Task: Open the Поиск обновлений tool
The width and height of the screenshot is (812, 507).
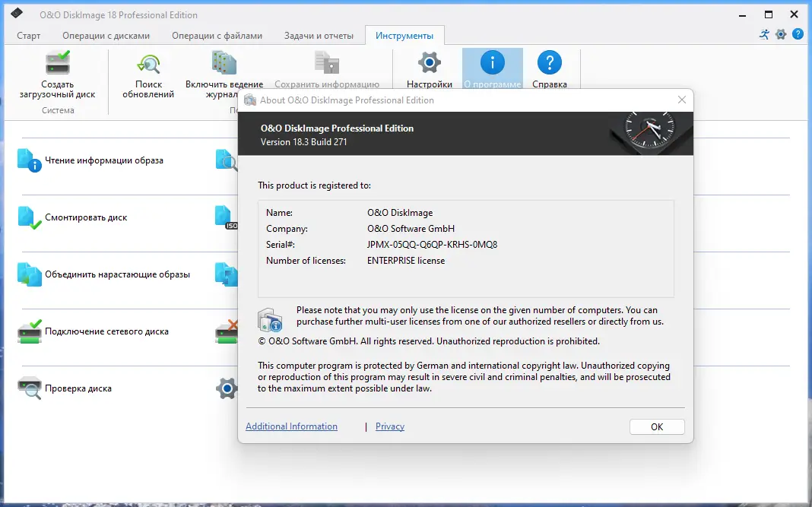Action: (148, 64)
